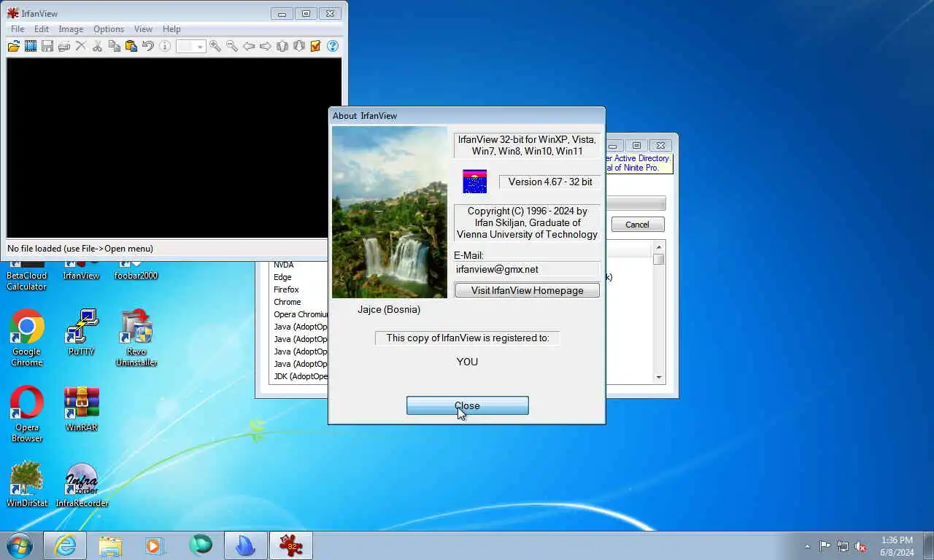Click the WinRAR desktop shortcut
This screenshot has height=560, width=934.
(81, 409)
